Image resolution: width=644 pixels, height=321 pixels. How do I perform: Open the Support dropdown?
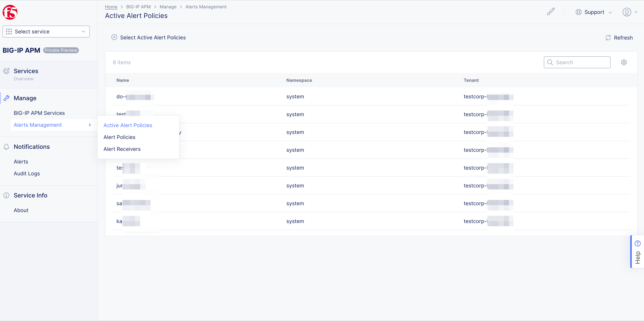click(x=594, y=12)
